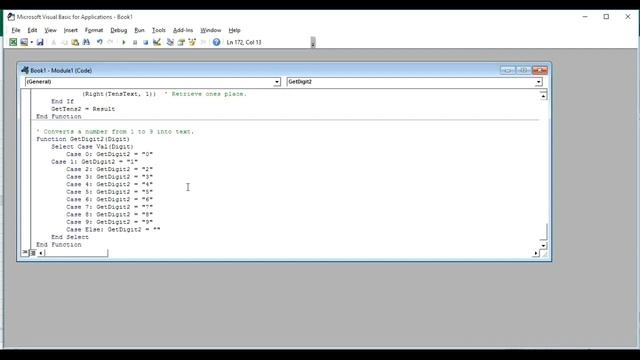Open the Insert object dropdown arrow
Image resolution: width=640 pixels, height=360 pixels.
coord(31,42)
